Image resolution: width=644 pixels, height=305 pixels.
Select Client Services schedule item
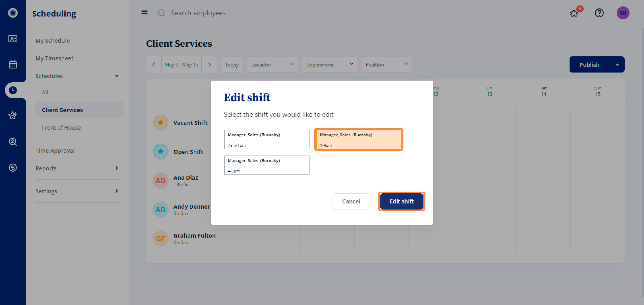[x=79, y=110]
